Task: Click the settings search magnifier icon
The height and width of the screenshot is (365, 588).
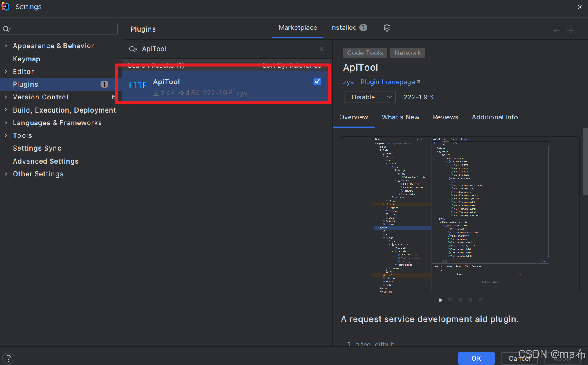Action: pos(7,29)
